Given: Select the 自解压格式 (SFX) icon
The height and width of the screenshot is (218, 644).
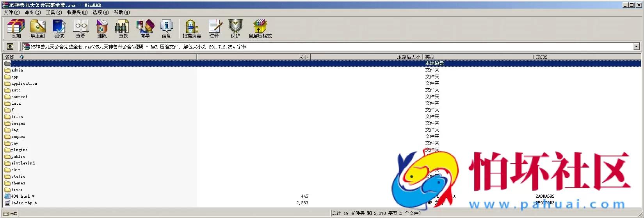Looking at the screenshot, I should 260,28.
